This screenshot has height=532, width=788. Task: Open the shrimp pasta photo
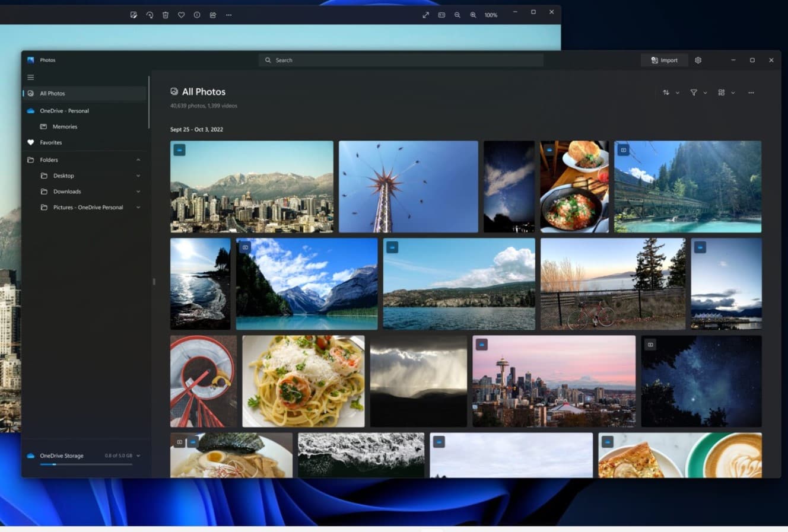point(303,381)
